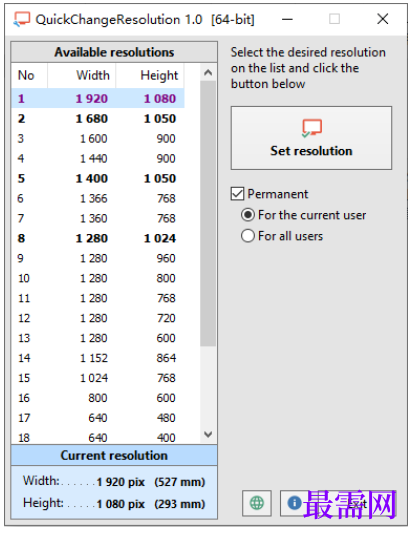Select the 1680 x 1050 resolution row

pyautogui.click(x=98, y=119)
